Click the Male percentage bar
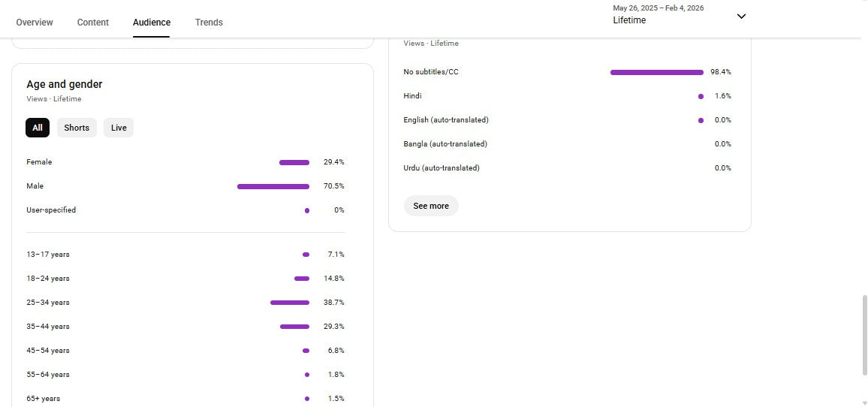The image size is (868, 407). (x=273, y=186)
